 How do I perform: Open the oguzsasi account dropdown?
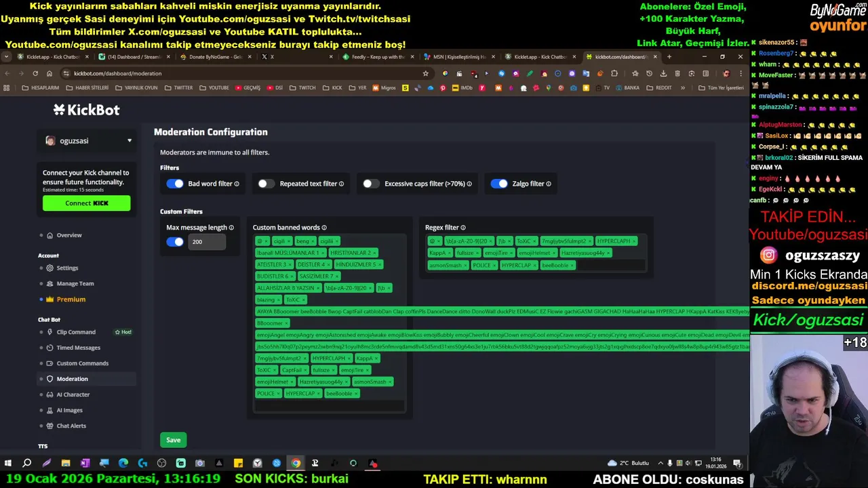click(x=86, y=140)
